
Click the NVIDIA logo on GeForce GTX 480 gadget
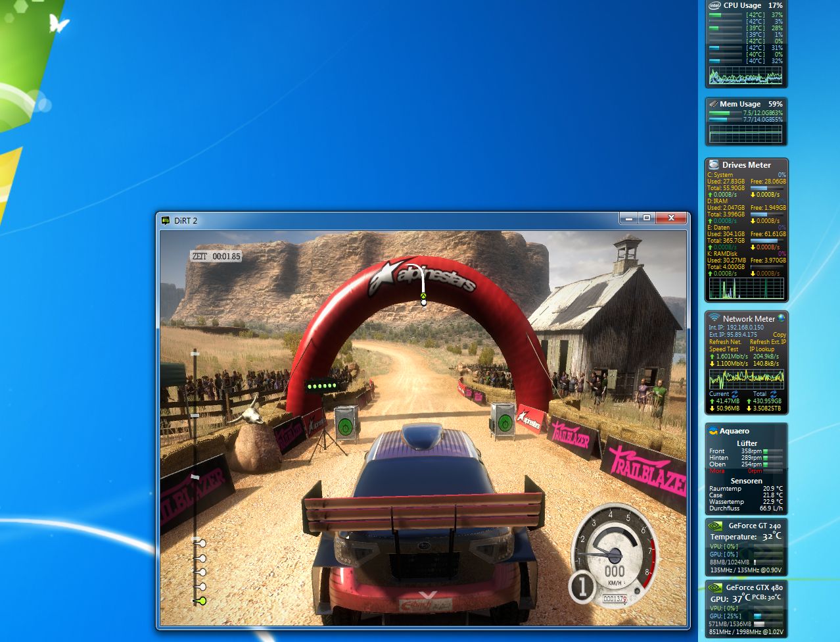pyautogui.click(x=715, y=587)
